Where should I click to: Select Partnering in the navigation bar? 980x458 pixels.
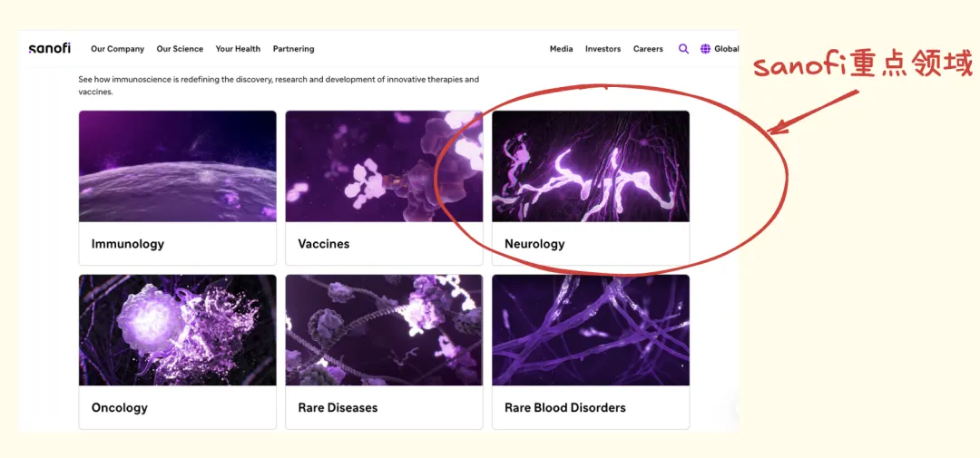click(x=293, y=49)
